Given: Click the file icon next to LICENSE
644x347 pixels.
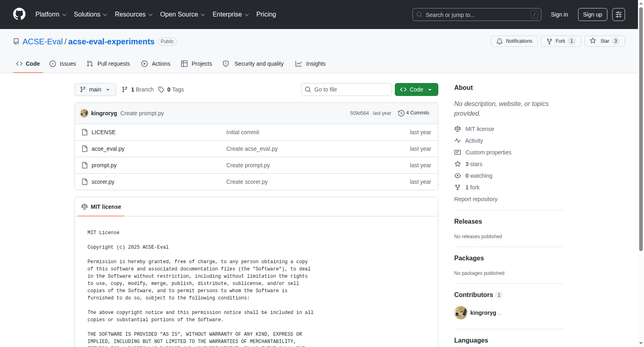Looking at the screenshot, I should [x=85, y=132].
